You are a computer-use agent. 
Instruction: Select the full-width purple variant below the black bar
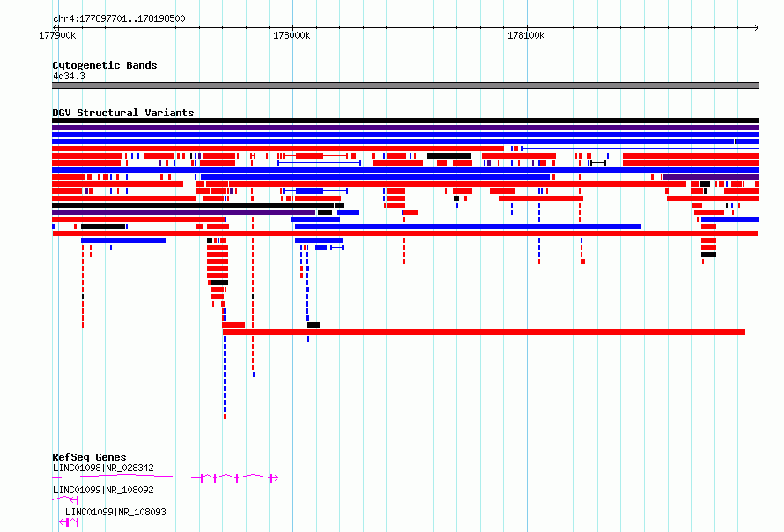[x=405, y=128]
